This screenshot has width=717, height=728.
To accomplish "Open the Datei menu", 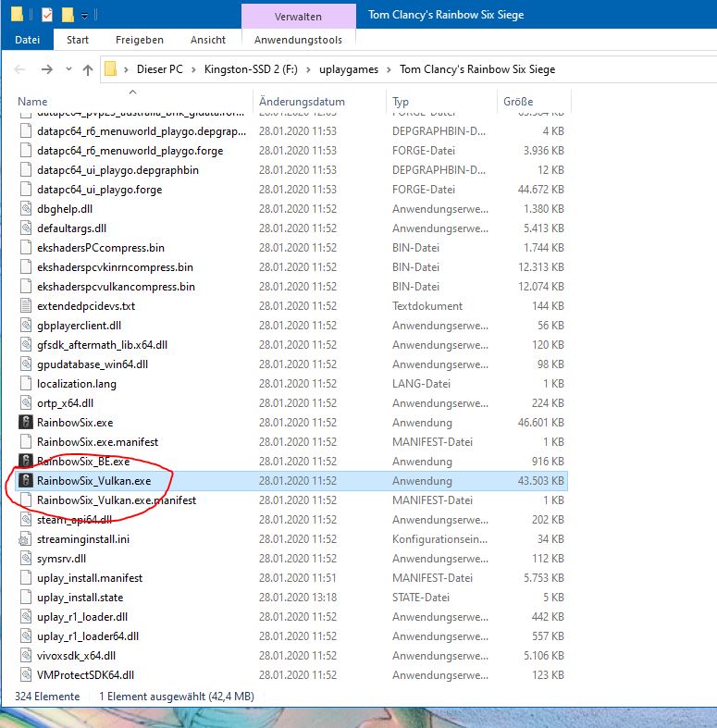I will [28, 40].
